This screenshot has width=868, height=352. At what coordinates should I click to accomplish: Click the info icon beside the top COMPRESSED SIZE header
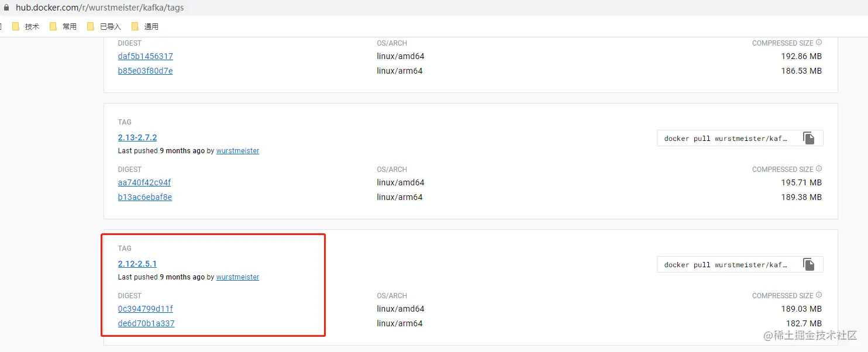(x=819, y=43)
